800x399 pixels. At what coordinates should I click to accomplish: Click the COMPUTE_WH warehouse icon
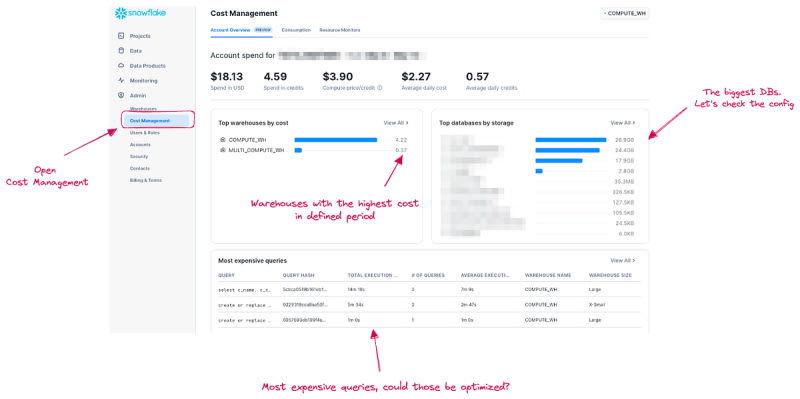pos(223,139)
